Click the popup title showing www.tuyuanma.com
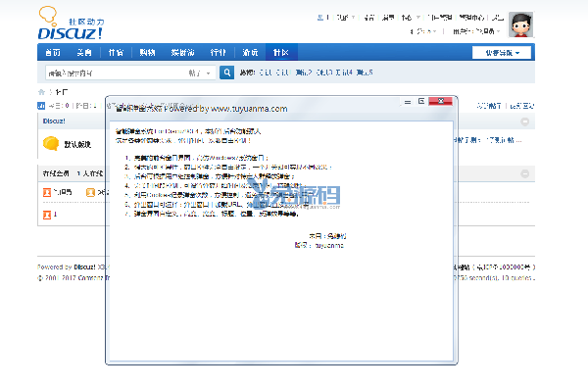This screenshot has width=588, height=388. coord(201,109)
